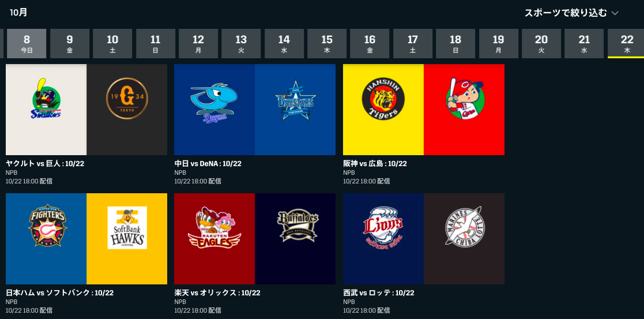
Task: Switch to the 15 木 date tab
Action: (x=327, y=44)
